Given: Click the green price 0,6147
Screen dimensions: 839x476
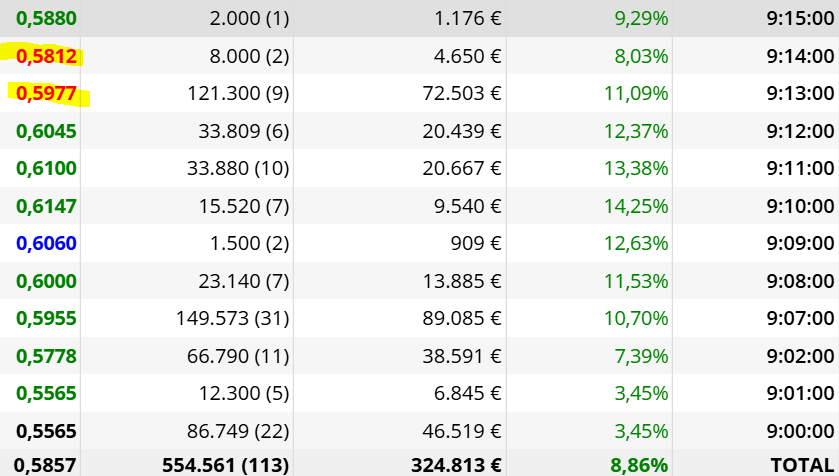Looking at the screenshot, I should (x=46, y=206).
